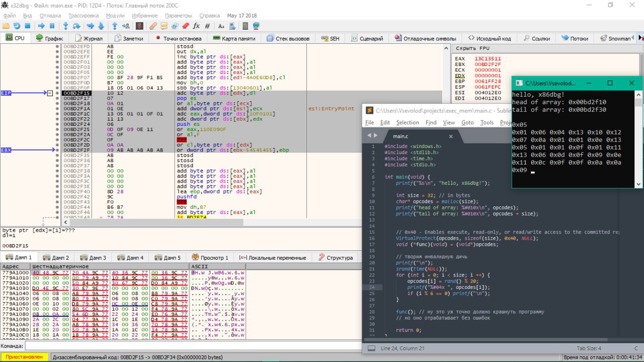Viewport: 644px width, 362px height.
Task: Click the Step Into toolbar icon
Action: (x=65, y=26)
